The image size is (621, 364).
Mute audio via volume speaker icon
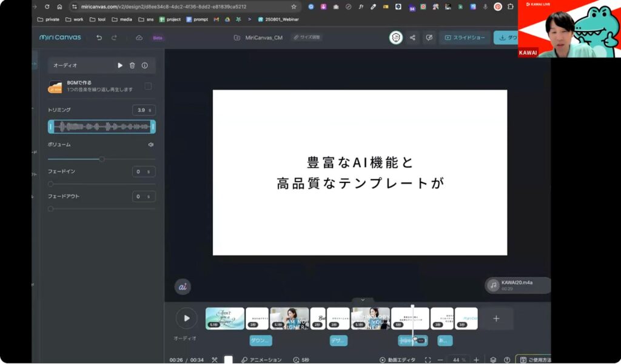pyautogui.click(x=151, y=145)
